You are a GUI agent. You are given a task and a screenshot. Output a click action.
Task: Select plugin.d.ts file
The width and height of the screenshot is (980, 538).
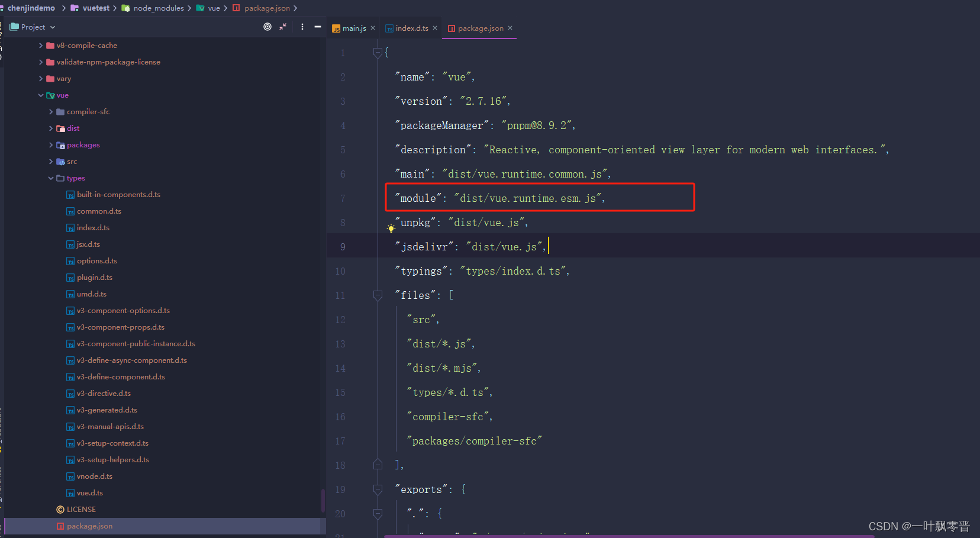[95, 278]
